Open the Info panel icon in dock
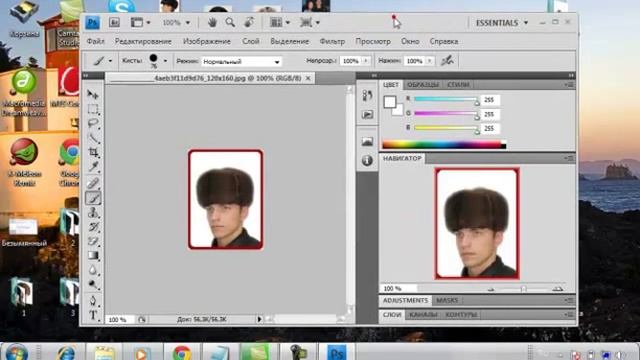640x360 pixels. (367, 160)
